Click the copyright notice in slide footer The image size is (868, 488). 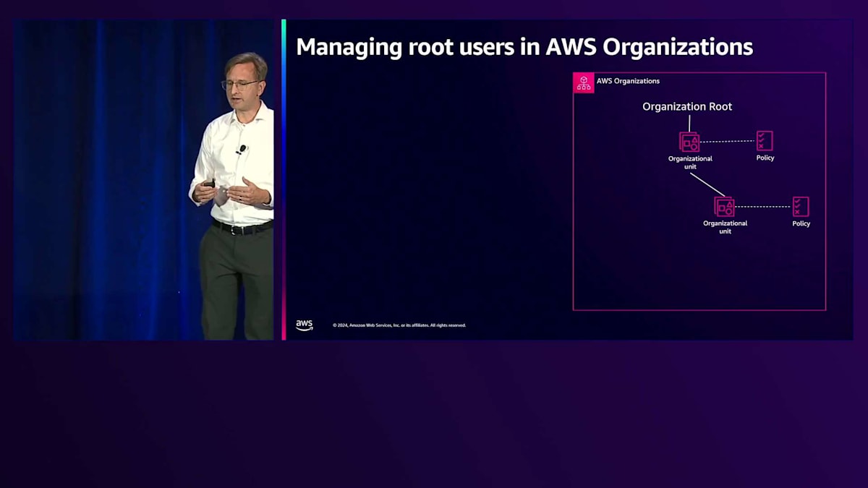tap(399, 325)
